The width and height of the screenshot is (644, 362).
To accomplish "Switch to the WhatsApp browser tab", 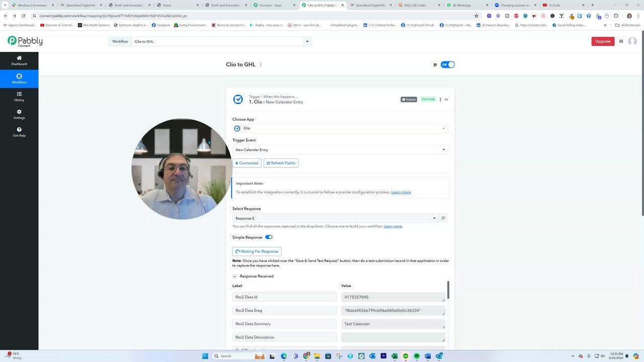I will [466, 5].
